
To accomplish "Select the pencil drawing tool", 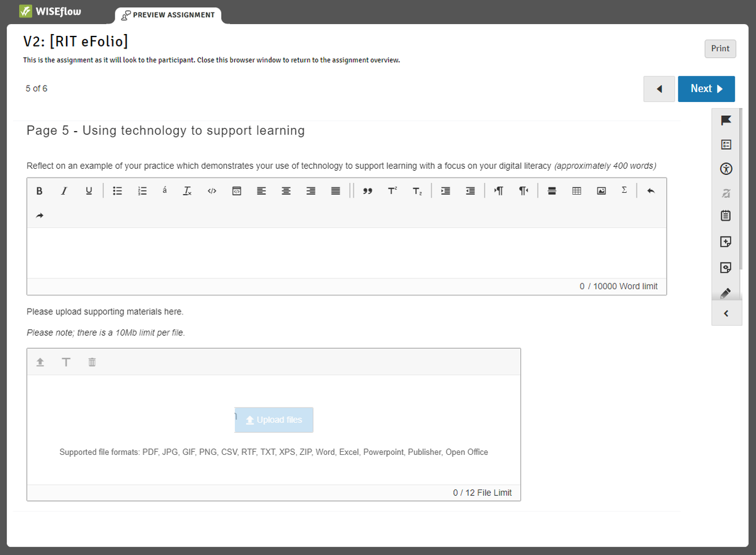I will [x=726, y=292].
